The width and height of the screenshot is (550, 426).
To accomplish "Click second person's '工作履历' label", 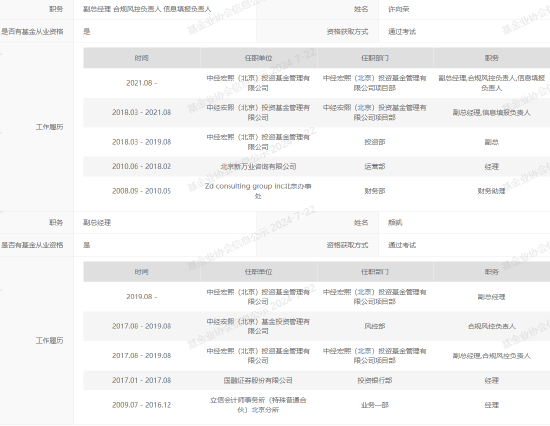I will click(49, 341).
